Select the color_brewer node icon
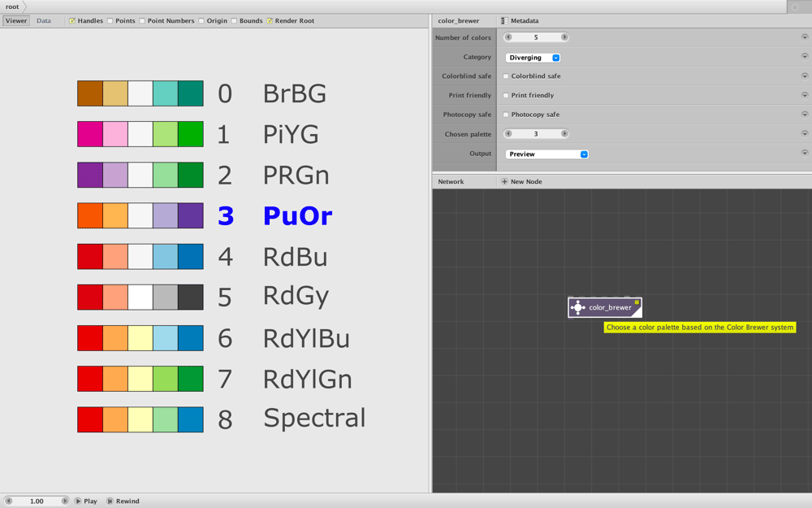812x508 pixels. (577, 307)
